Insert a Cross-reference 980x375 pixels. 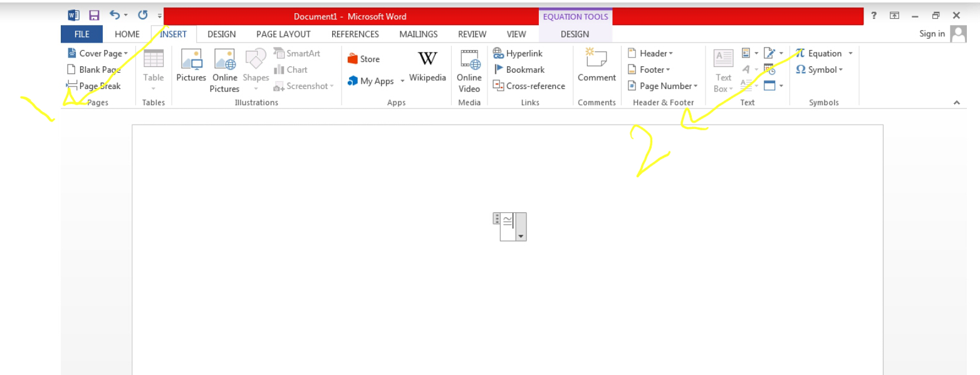[529, 86]
